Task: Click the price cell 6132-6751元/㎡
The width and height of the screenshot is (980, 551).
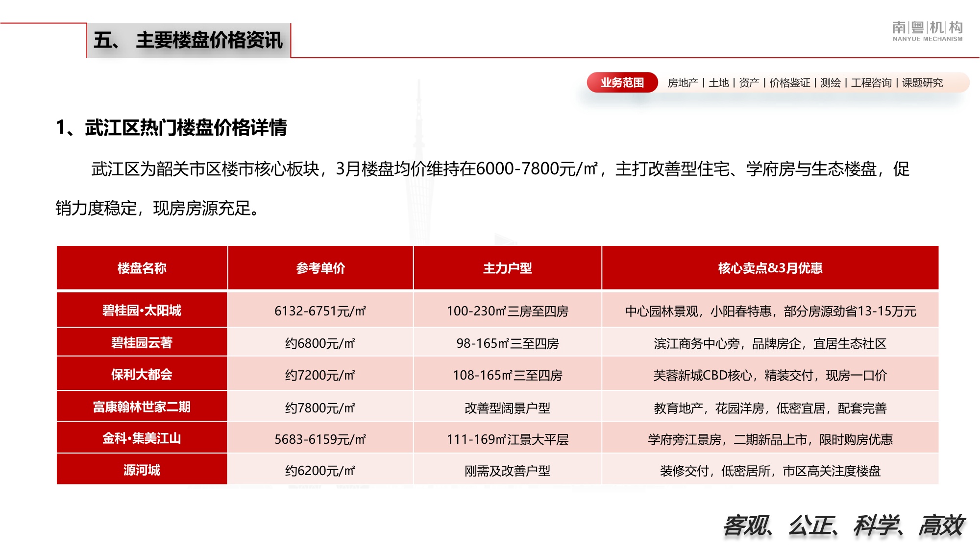Action: tap(320, 311)
